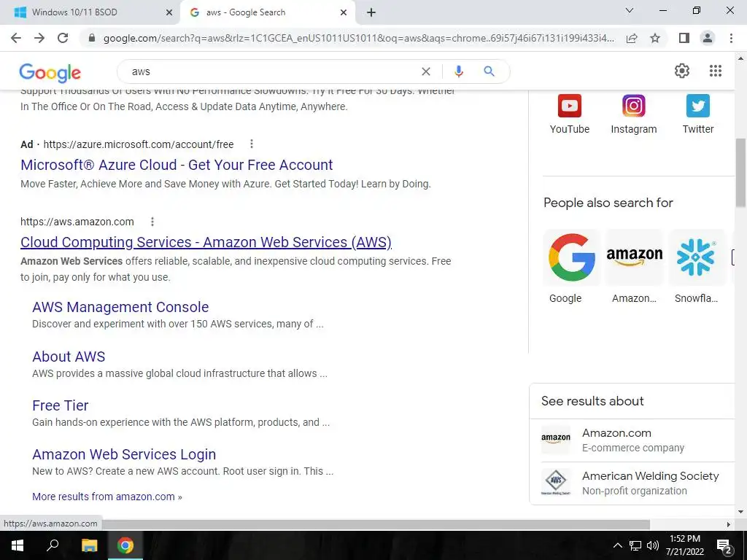Open options for Azure ad result
This screenshot has width=747, height=560.
[252, 144]
